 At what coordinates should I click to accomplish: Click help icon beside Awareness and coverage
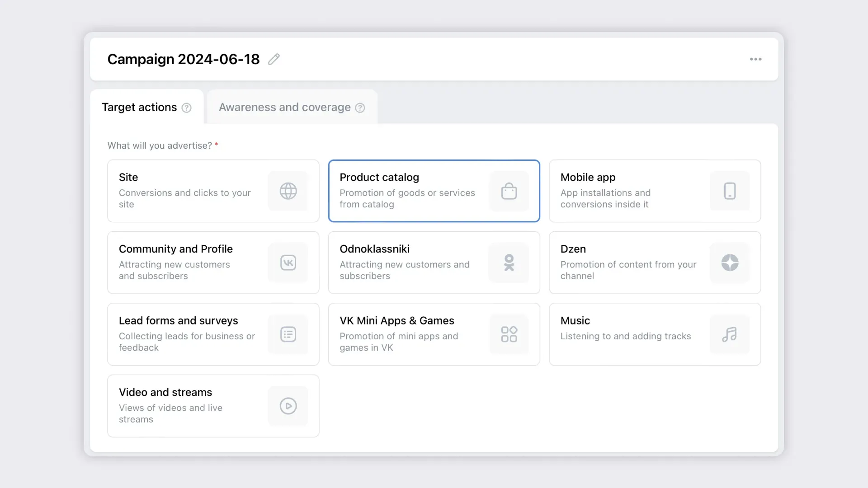click(360, 108)
